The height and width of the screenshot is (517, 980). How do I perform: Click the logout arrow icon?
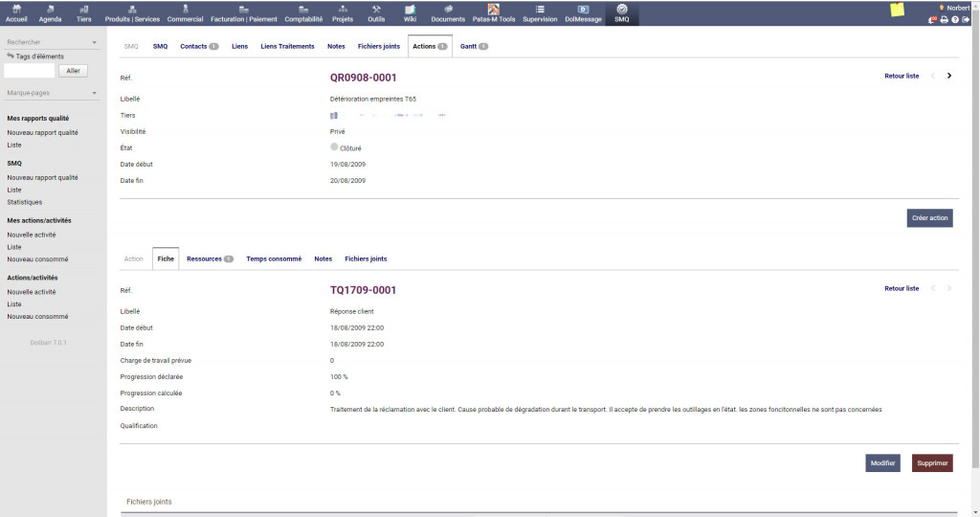966,19
